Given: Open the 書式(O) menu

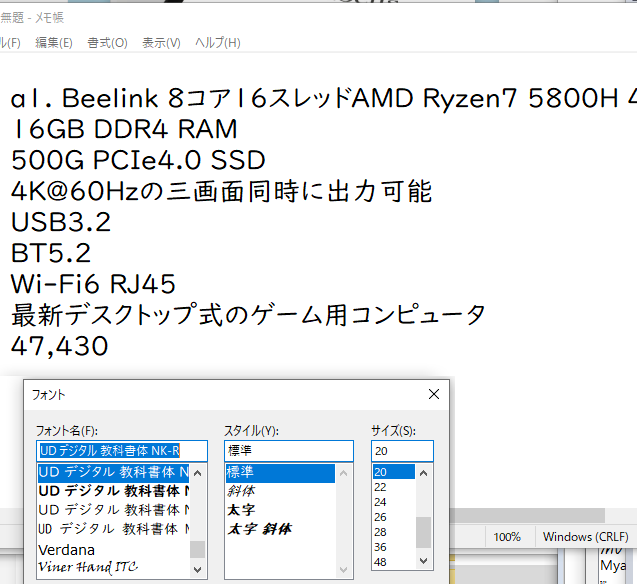Looking at the screenshot, I should [x=107, y=43].
